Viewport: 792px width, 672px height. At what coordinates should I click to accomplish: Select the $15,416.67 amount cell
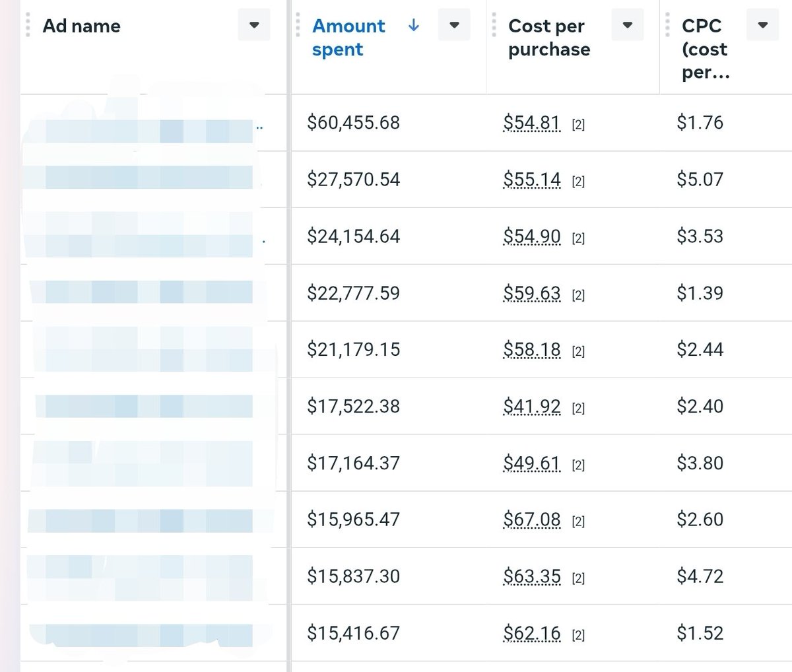(353, 633)
